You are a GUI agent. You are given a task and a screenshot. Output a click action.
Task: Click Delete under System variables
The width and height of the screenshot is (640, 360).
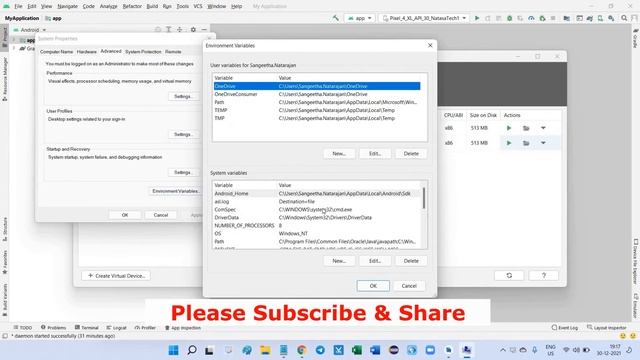pyautogui.click(x=411, y=261)
